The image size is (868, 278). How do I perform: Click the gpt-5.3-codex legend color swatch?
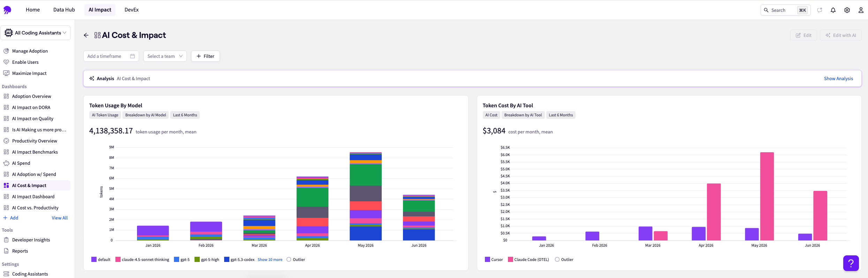point(227,260)
